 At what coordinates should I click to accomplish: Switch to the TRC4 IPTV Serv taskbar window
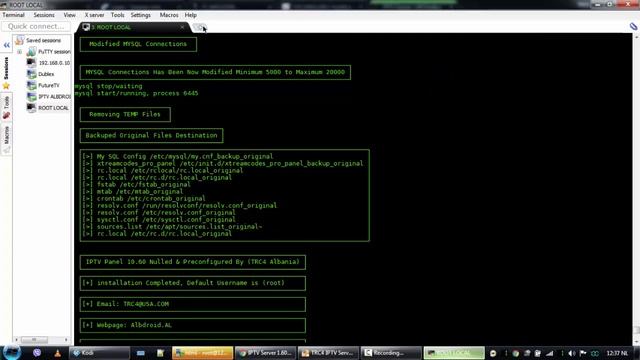coord(329,353)
